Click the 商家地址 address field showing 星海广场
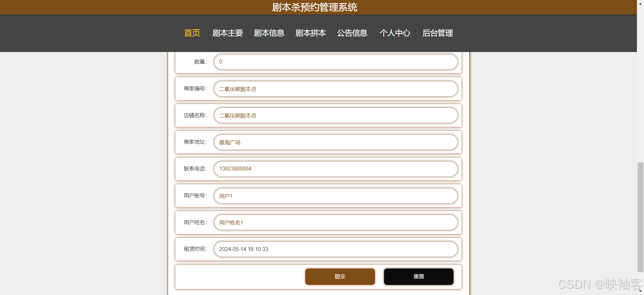The image size is (644, 295). tap(336, 142)
